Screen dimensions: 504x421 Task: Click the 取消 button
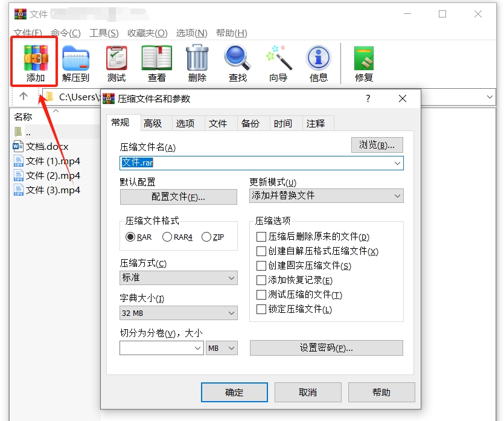tap(308, 393)
